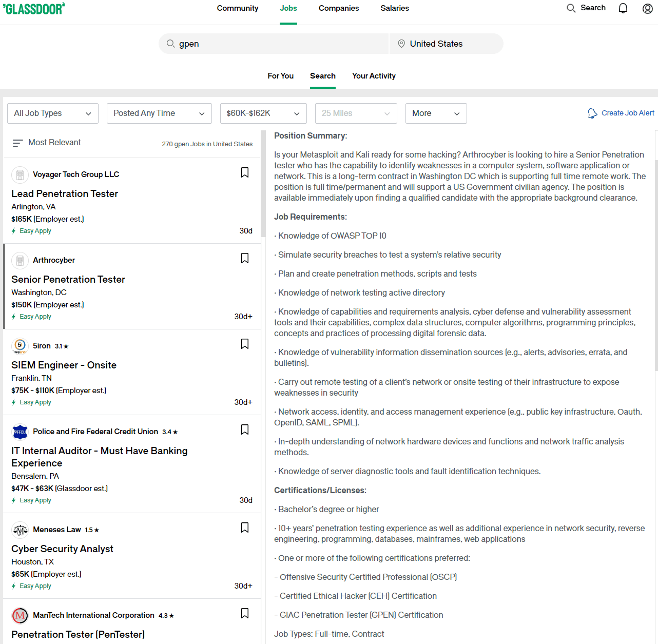Click the $75K - $110K salary text
The width and height of the screenshot is (658, 644).
59,391
